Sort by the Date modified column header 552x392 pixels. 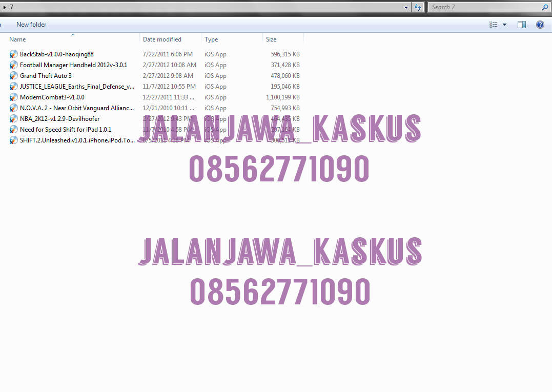point(162,39)
